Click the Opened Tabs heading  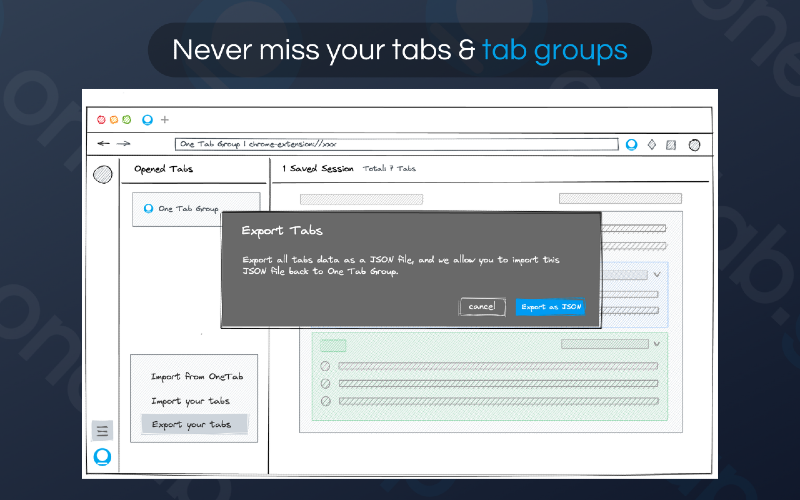click(x=163, y=169)
